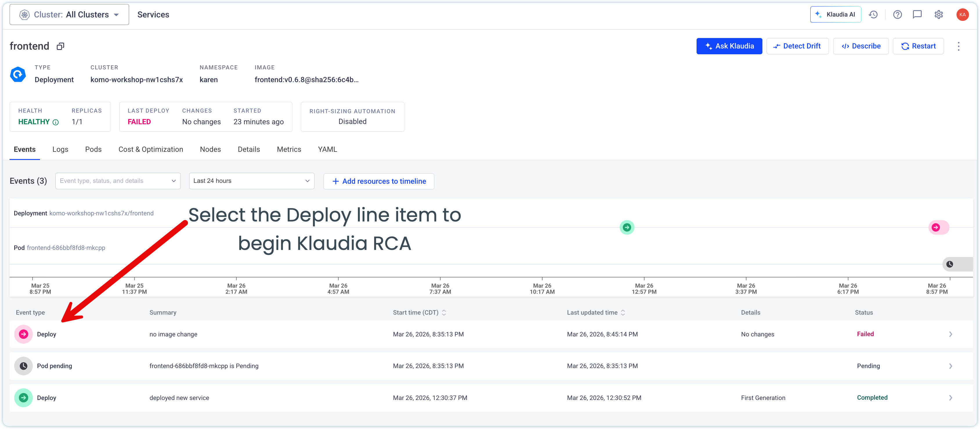This screenshot has width=980, height=429.
Task: Expand the event type filter dropdown
Action: pyautogui.click(x=118, y=181)
